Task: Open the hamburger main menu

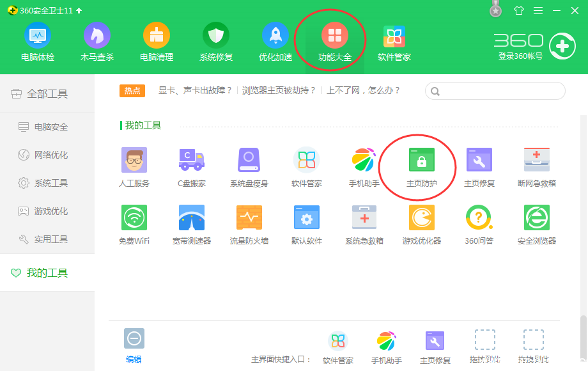Action: 538,11
